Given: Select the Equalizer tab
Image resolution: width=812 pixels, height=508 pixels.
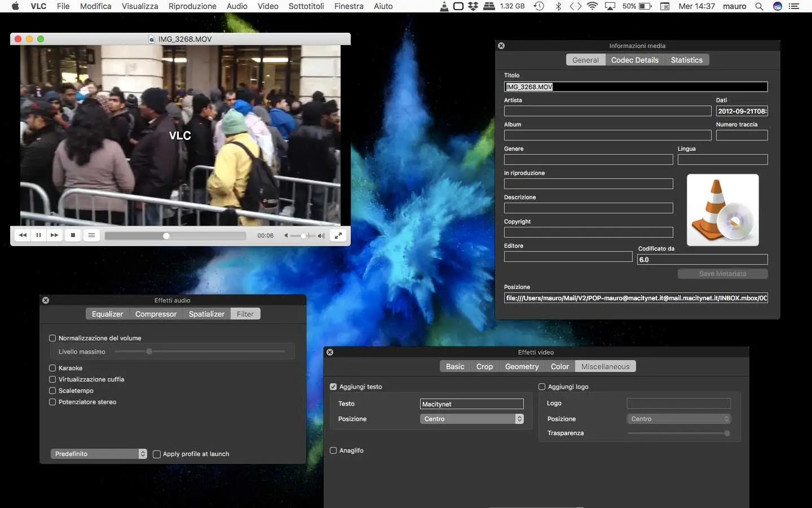Looking at the screenshot, I should click(x=107, y=314).
